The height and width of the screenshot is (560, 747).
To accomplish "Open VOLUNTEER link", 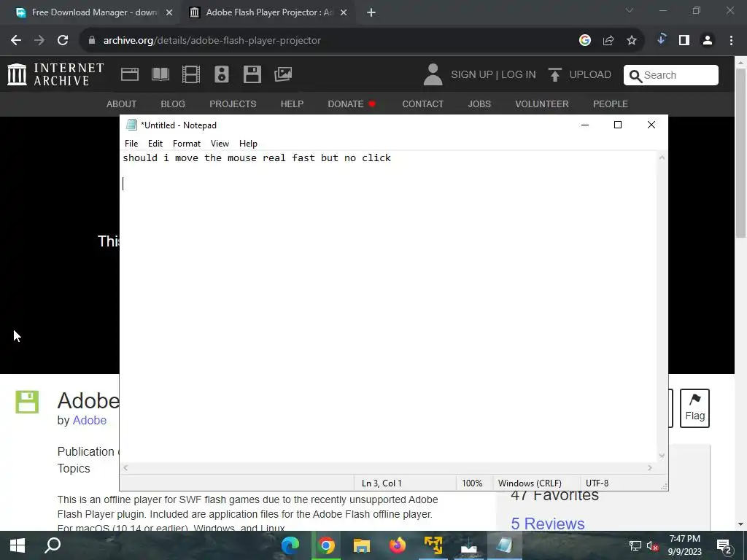I will coord(542,104).
